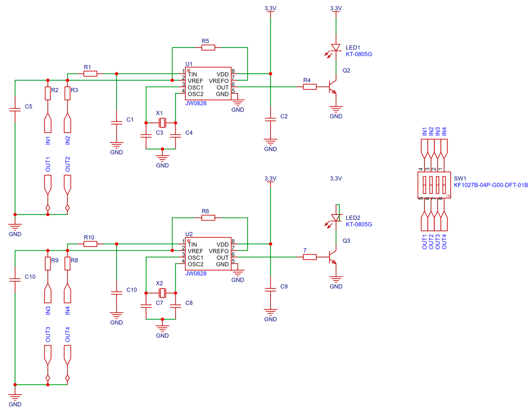532x413 pixels.
Task: Click the IN4 port symbol below R8
Action: 67,293
